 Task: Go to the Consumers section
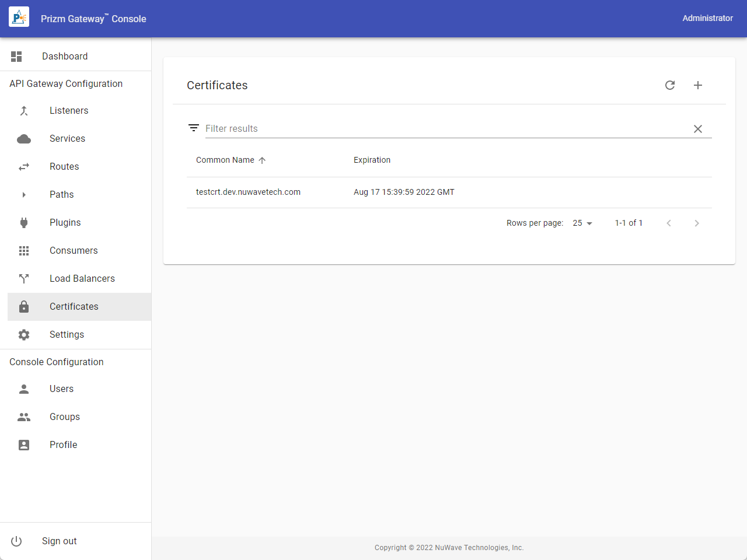point(74,251)
